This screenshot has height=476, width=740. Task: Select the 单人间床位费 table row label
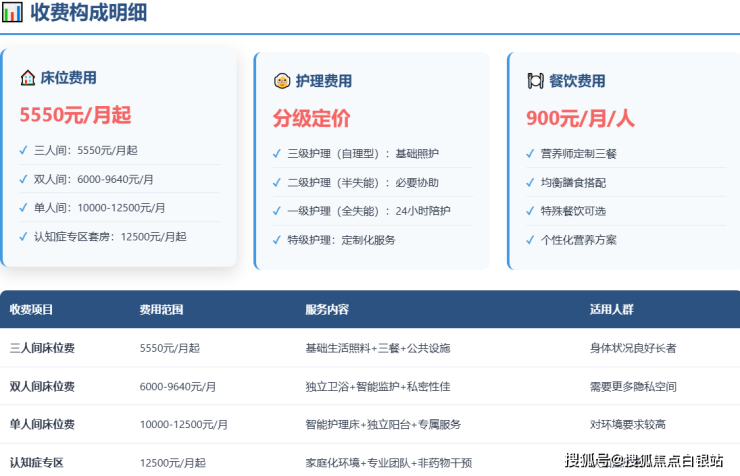(42, 424)
